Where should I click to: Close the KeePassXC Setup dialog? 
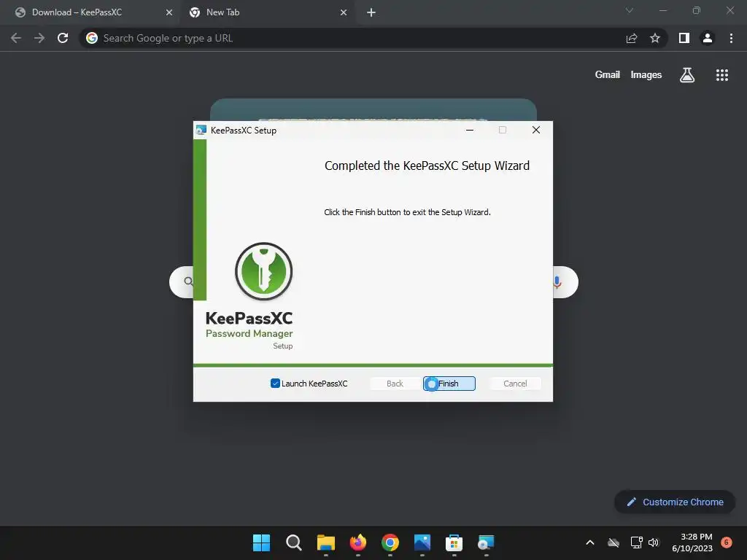point(536,130)
